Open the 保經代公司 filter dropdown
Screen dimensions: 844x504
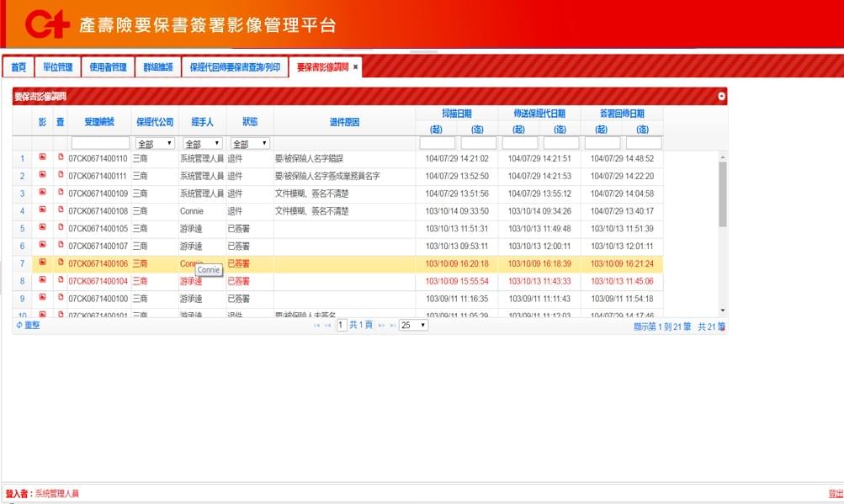click(x=155, y=143)
